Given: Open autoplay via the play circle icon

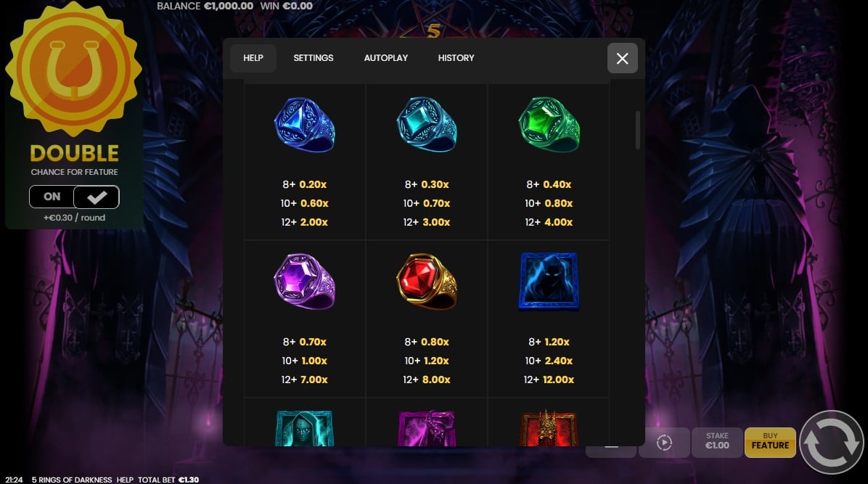Looking at the screenshot, I should coord(664,443).
